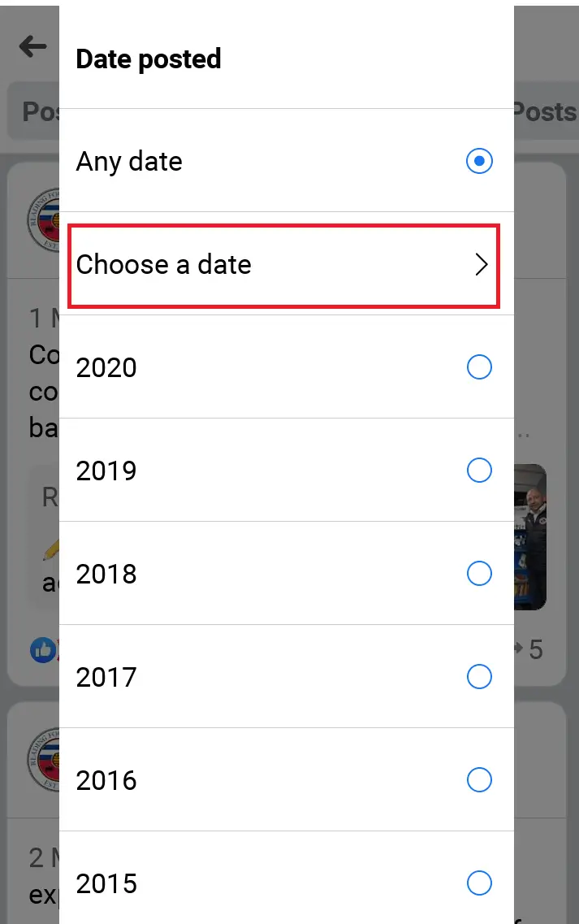Select the 2018 radio button
This screenshot has height=924, width=579.
tap(480, 574)
